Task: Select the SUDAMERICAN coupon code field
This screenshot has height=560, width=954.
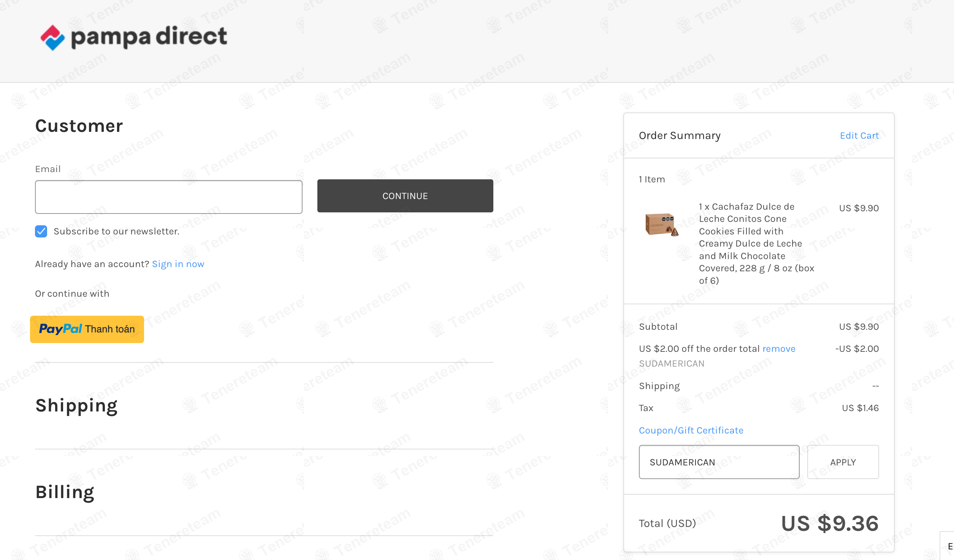Action: (719, 462)
